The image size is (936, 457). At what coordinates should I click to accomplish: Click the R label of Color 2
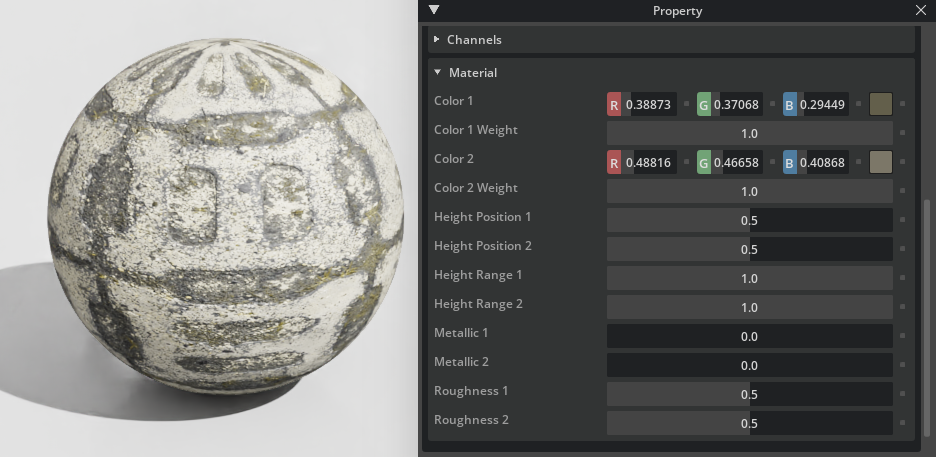pos(614,162)
